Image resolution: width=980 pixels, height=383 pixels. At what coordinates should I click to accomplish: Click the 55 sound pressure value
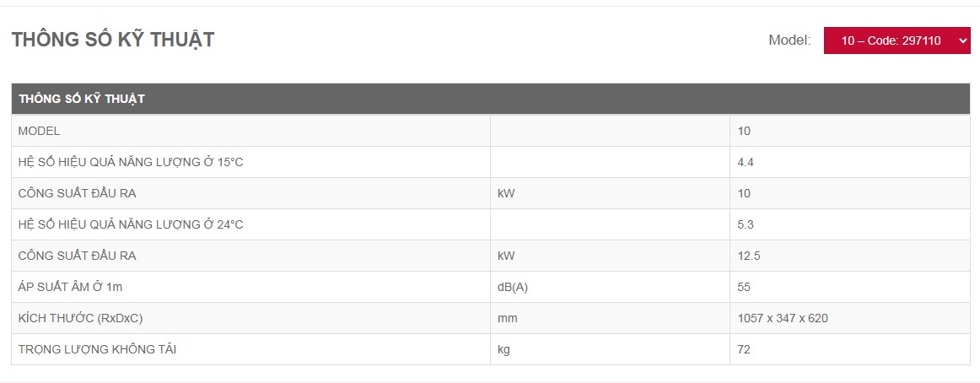tap(744, 288)
